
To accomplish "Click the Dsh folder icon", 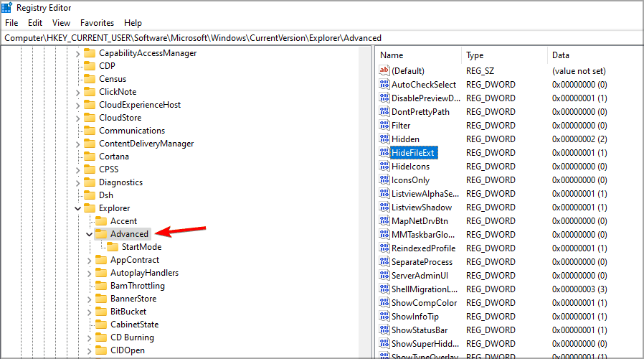I will 90,195.
